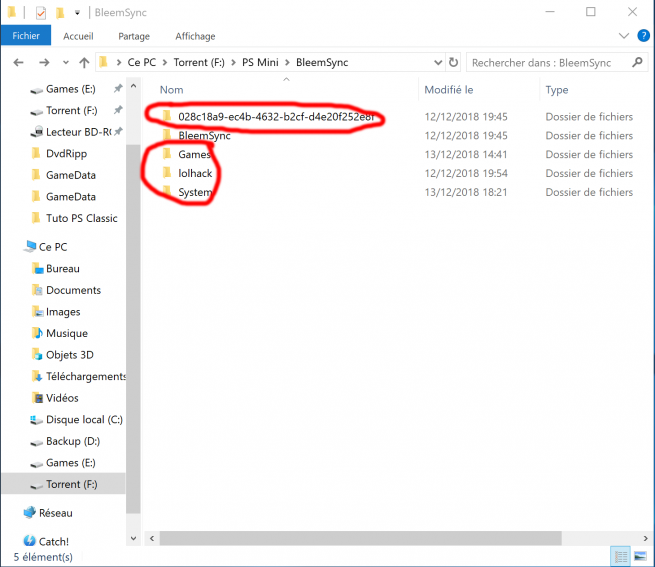
Task: Click the magnifier search icon
Action: coord(637,63)
